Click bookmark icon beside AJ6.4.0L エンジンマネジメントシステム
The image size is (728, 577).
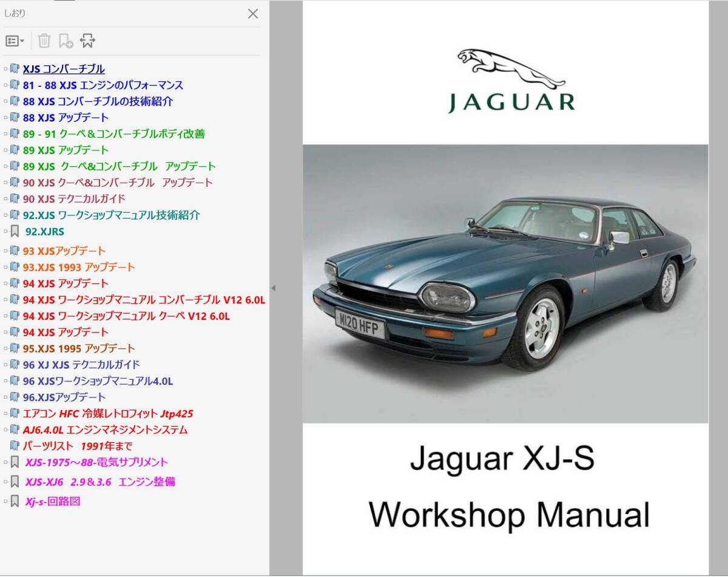pos(15,430)
